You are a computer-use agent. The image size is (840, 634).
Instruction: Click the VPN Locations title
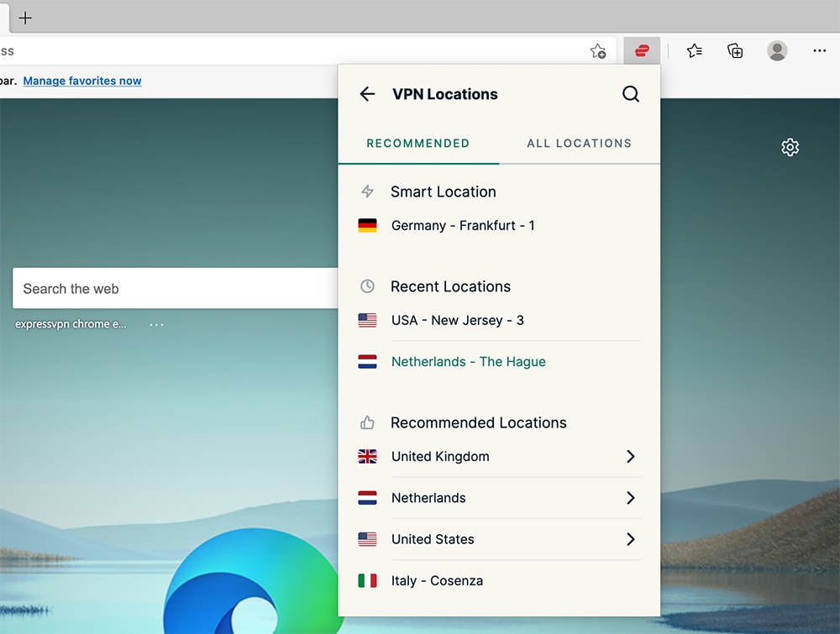[x=445, y=94]
